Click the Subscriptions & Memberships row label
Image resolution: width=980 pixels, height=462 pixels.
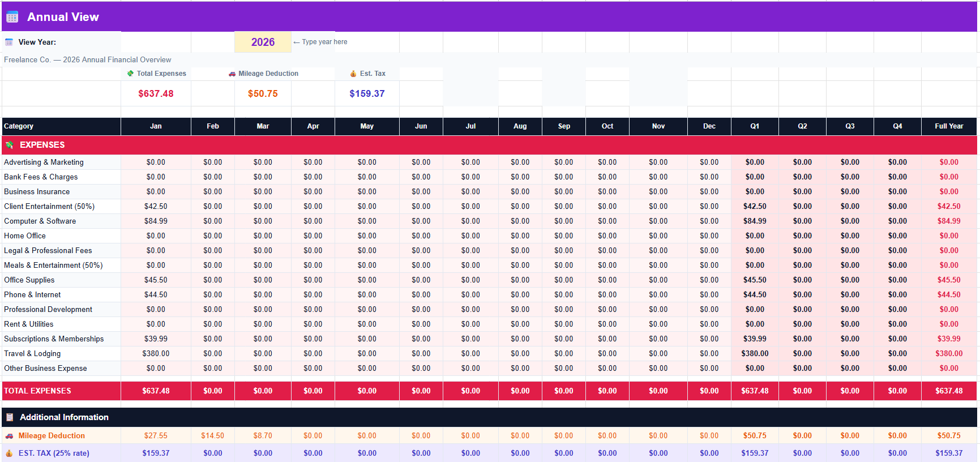coord(54,339)
